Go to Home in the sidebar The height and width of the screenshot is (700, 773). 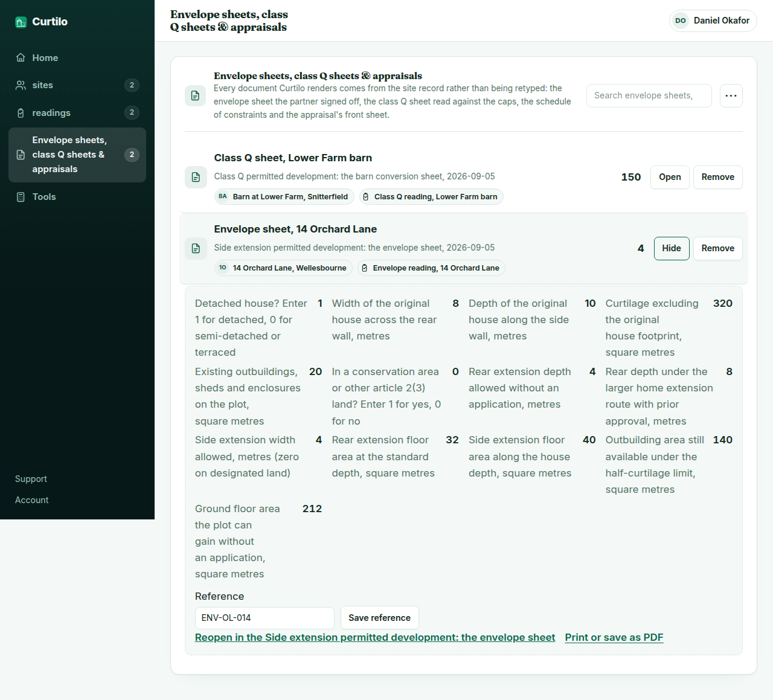77,57
